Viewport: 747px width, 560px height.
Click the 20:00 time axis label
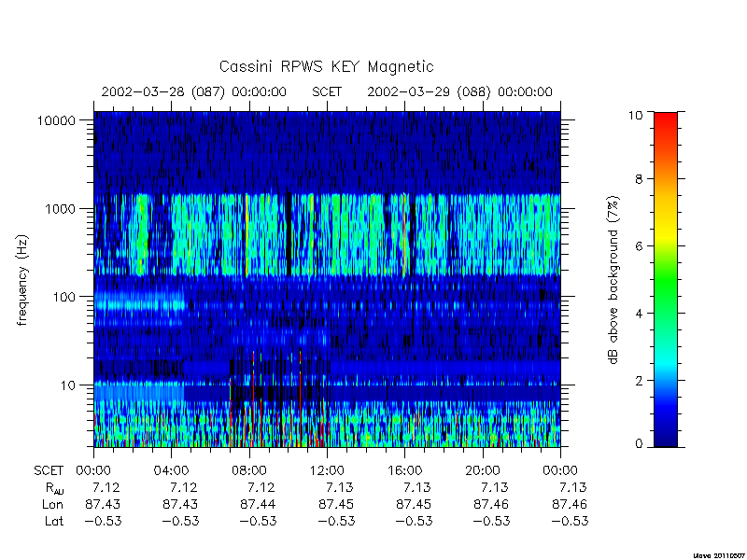click(483, 471)
